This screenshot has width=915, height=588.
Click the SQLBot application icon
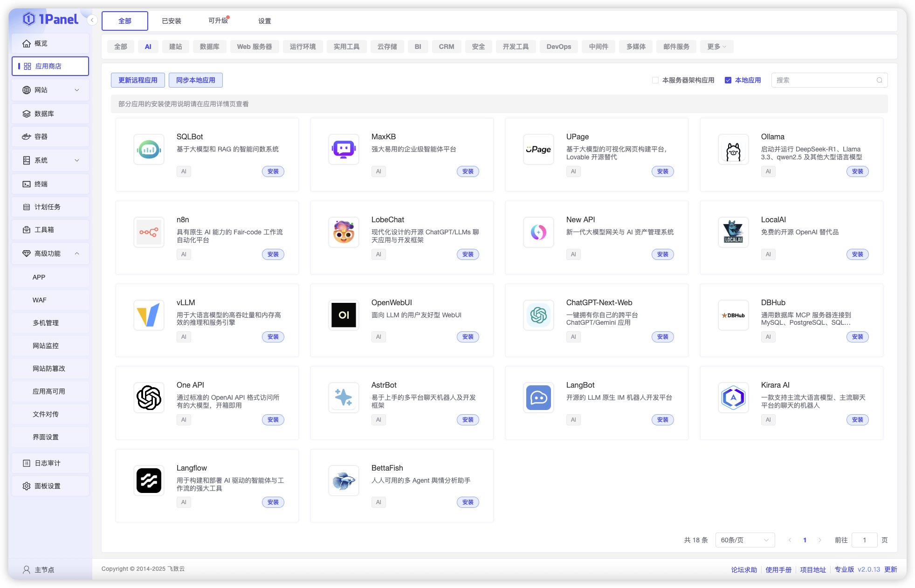pos(148,149)
